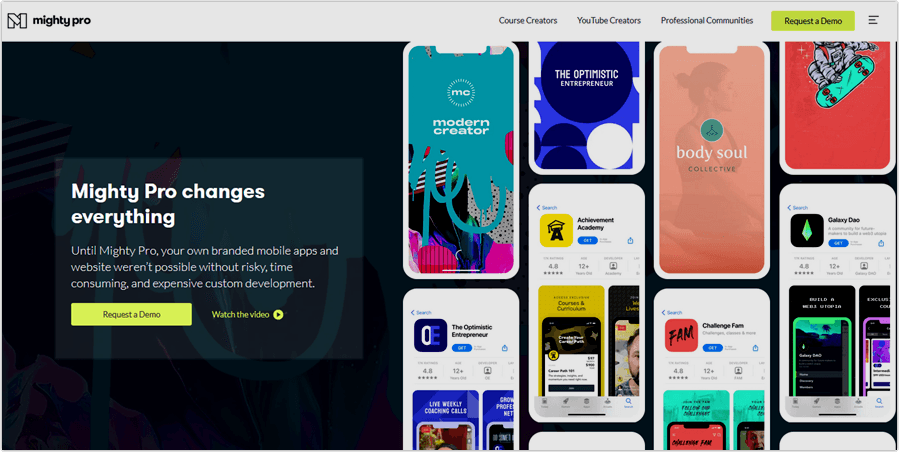Screen dimensions: 900x453
Task: Select the modern creator phone screen
Action: (461, 158)
